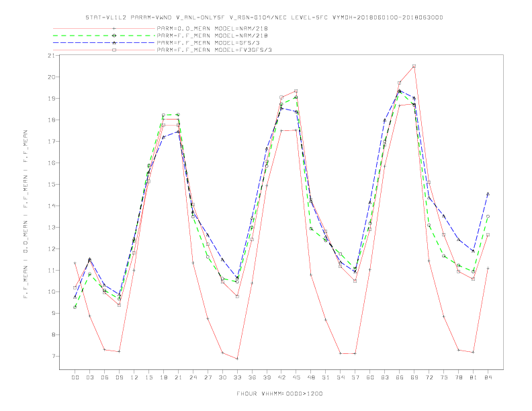Click the y-axis tick label 18

[51, 120]
